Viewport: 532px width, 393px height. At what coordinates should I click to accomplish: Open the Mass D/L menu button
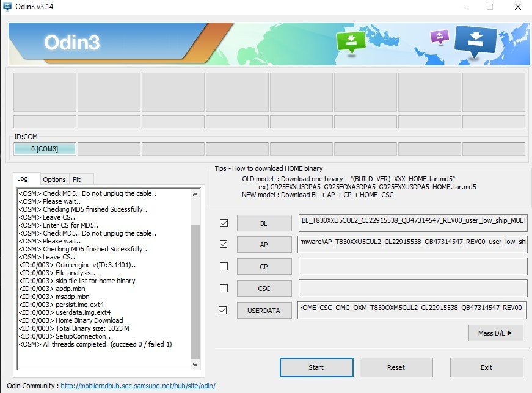click(x=495, y=333)
